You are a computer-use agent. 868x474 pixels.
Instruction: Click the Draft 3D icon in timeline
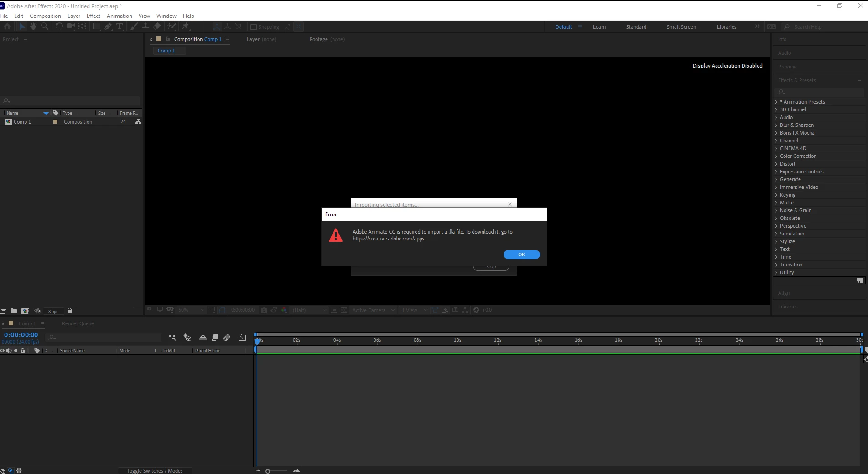(x=187, y=338)
